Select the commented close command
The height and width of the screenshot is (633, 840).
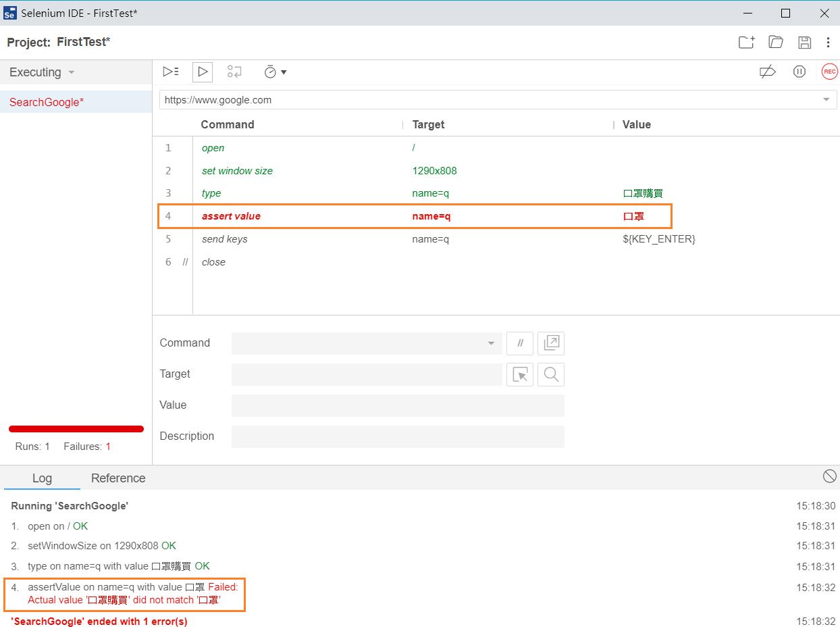coord(496,262)
